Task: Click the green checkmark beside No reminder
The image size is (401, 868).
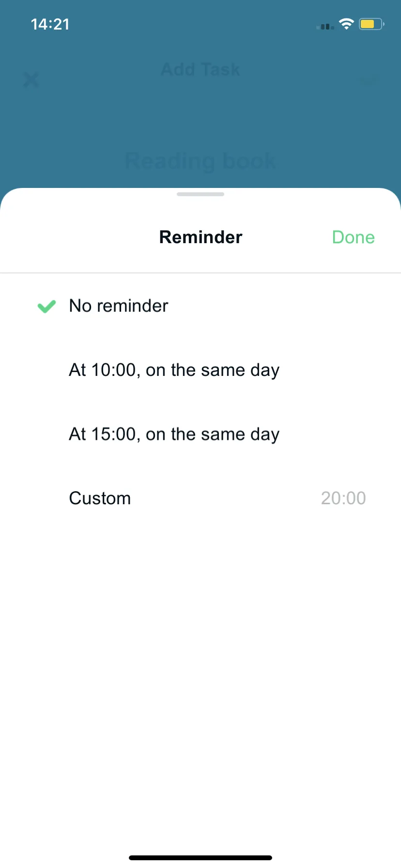Action: (x=46, y=306)
